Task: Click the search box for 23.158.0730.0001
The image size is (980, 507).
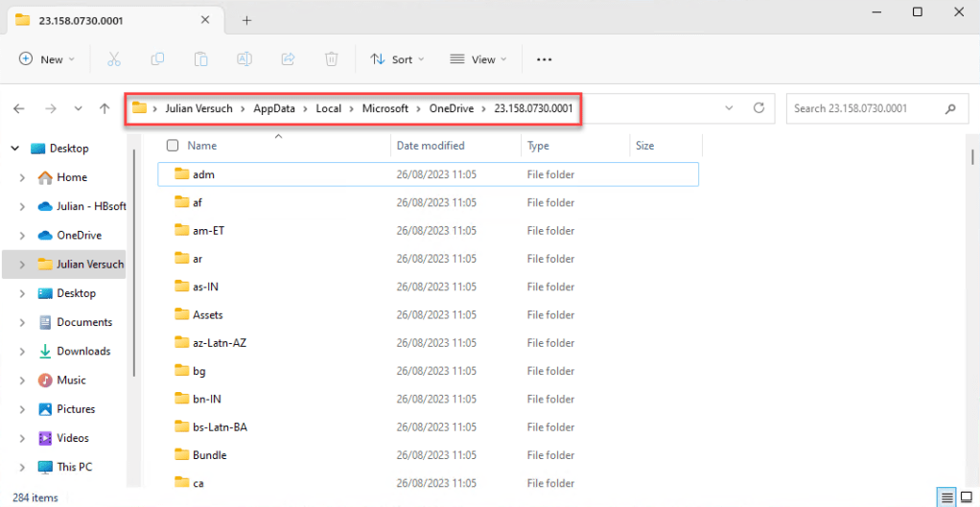Action: point(863,108)
